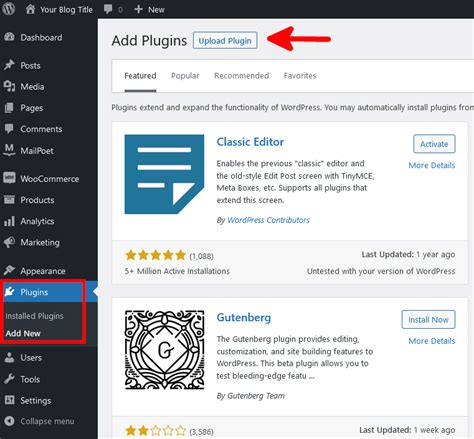The image size is (474, 439).
Task: Click '5+ Million Active Installations' text
Action: (x=177, y=271)
